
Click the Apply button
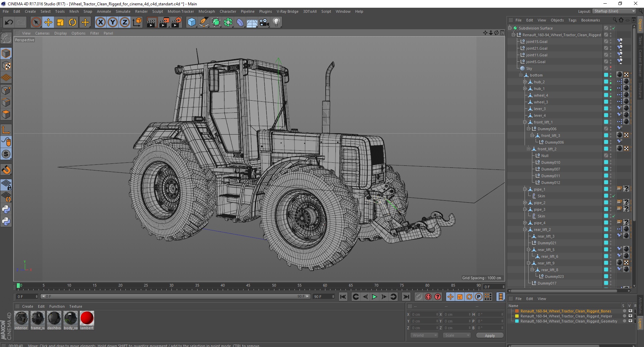tap(490, 335)
